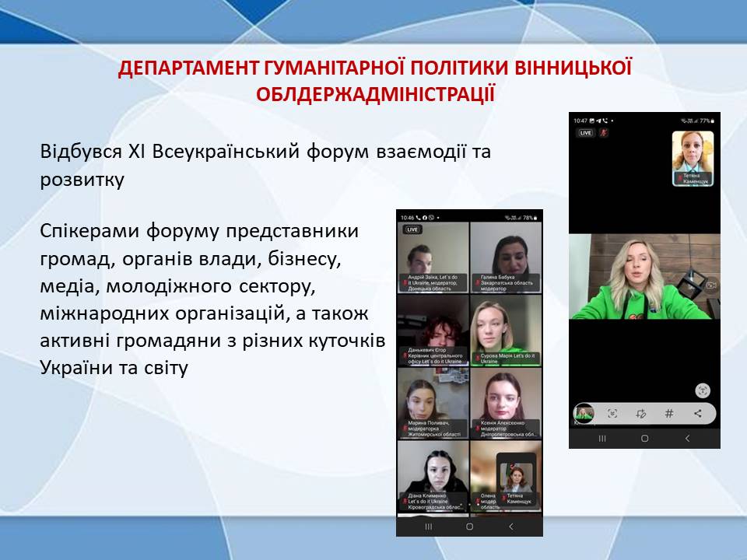Tap the switch camera icon on speaker video

(x=711, y=285)
